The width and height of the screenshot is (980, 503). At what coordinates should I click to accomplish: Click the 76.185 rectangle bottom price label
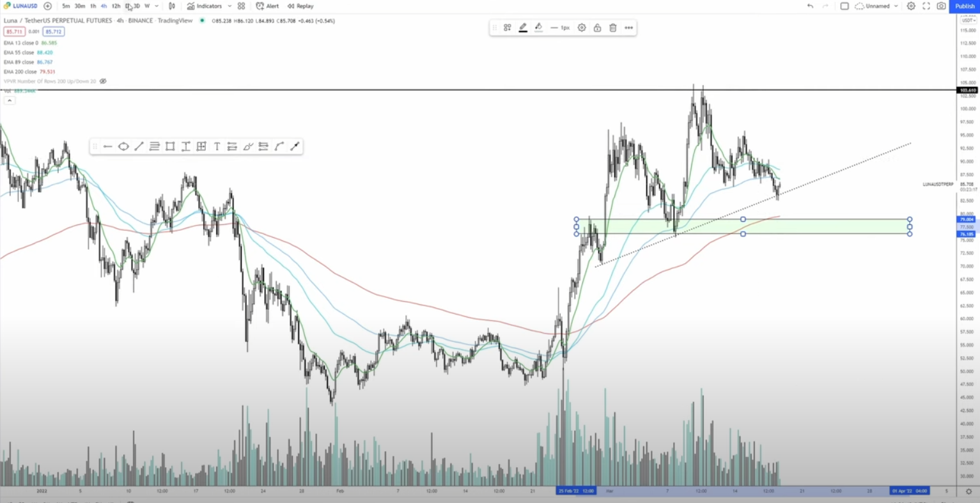click(967, 234)
